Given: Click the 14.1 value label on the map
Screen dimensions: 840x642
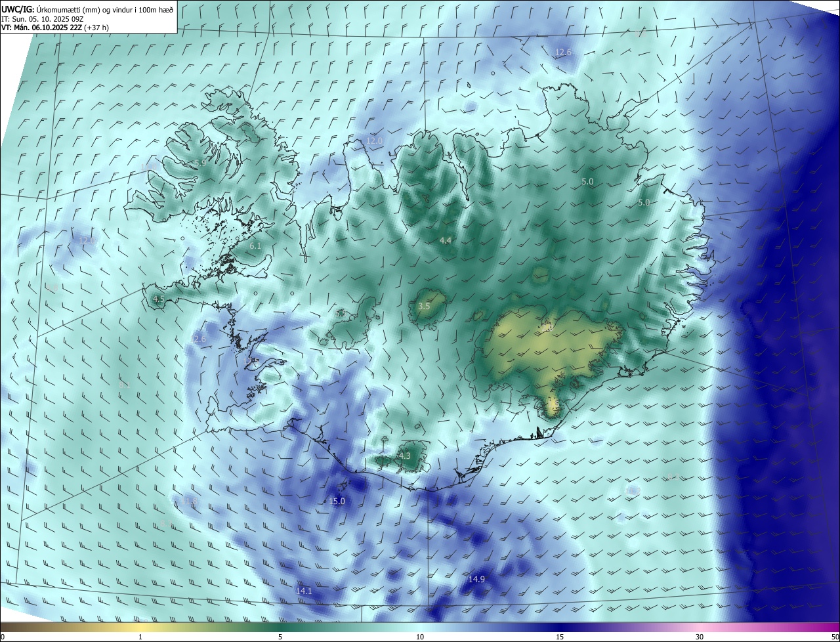Looking at the screenshot, I should (x=304, y=591).
